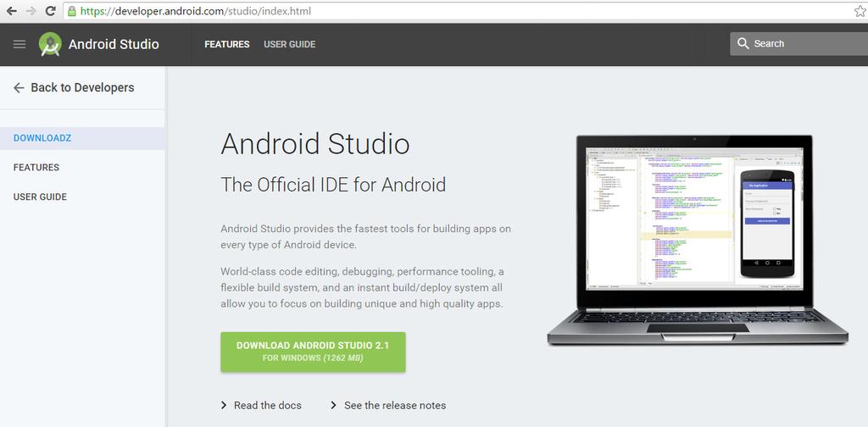Click the browser forward arrow

point(31,11)
